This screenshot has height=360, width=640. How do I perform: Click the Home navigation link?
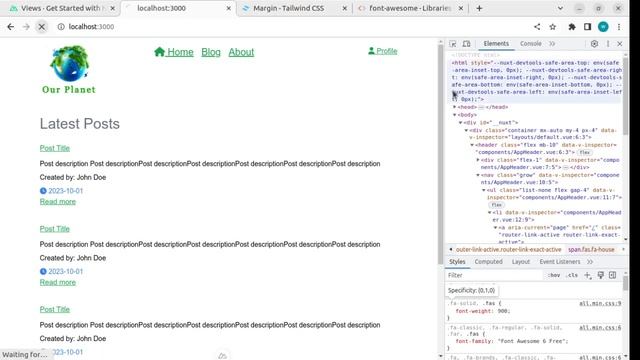[x=174, y=52]
